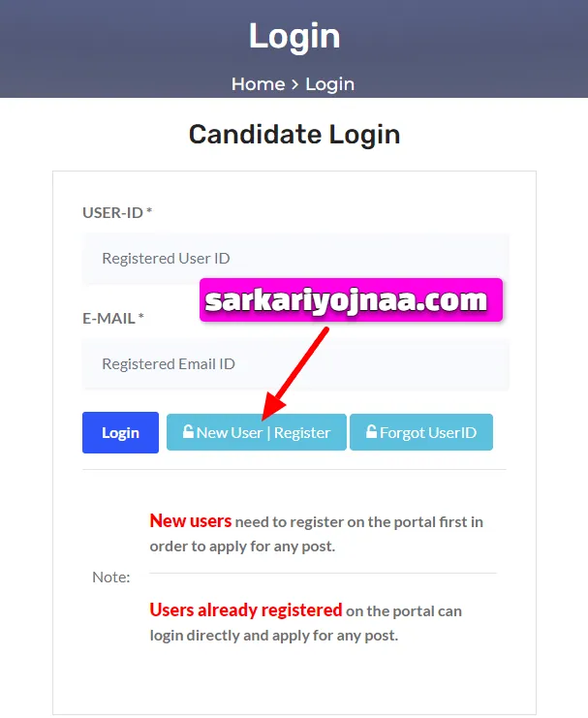The image size is (588, 718).
Task: Click the Candidate Login heading
Action: click(294, 135)
